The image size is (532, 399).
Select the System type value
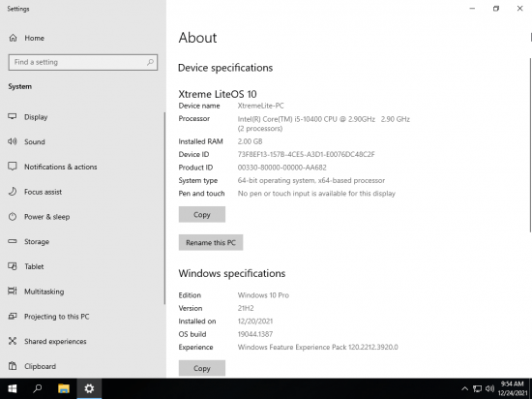tap(311, 180)
